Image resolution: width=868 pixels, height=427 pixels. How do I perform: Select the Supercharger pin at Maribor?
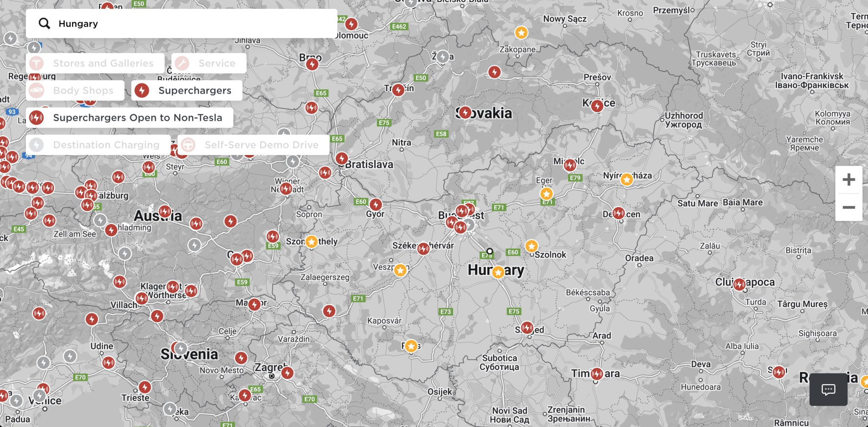[x=254, y=304]
